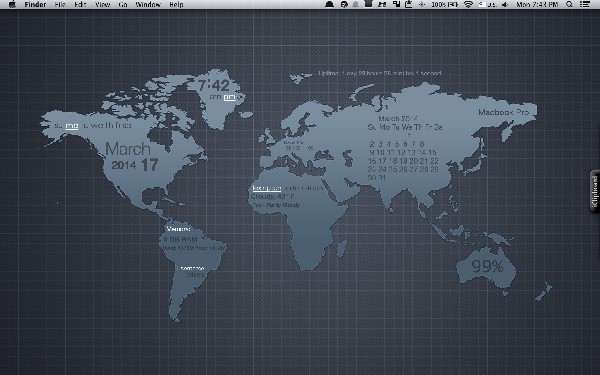Open the Window menu
The width and height of the screenshot is (600, 375).
pyautogui.click(x=148, y=5)
